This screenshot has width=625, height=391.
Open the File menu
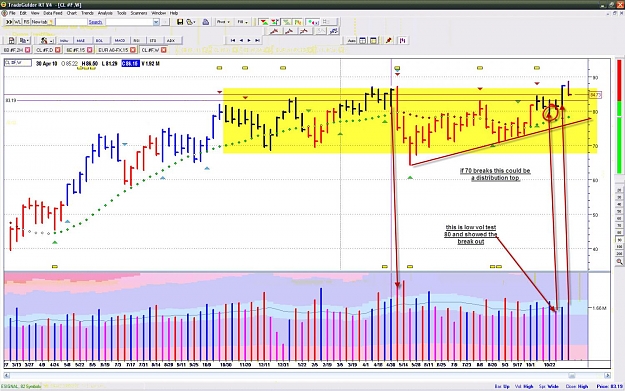click(12, 13)
